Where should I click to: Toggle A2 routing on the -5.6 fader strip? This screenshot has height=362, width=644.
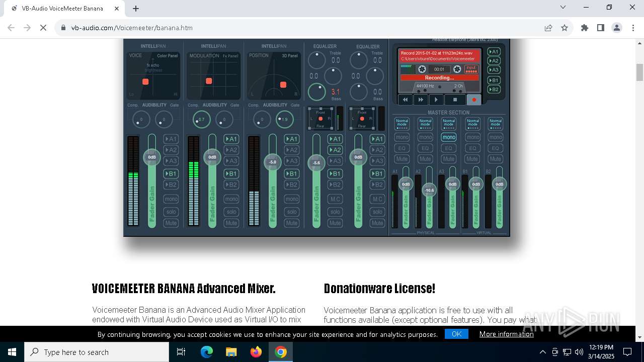coord(335,150)
